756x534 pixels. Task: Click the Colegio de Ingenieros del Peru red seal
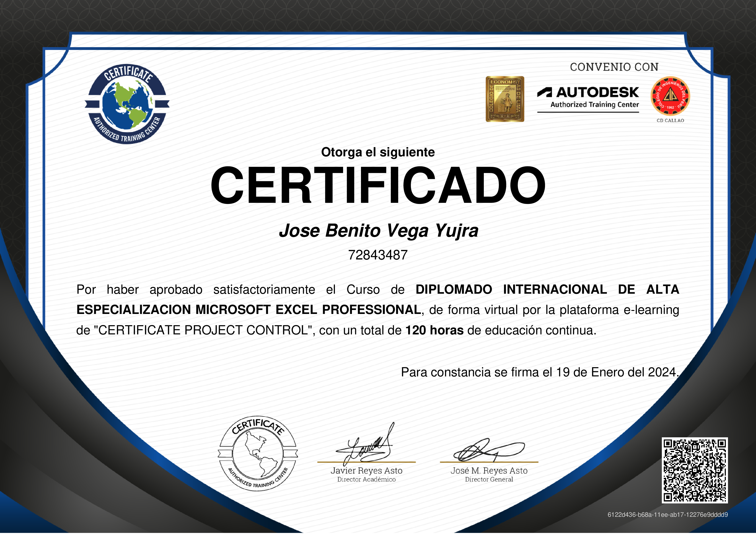click(x=670, y=96)
